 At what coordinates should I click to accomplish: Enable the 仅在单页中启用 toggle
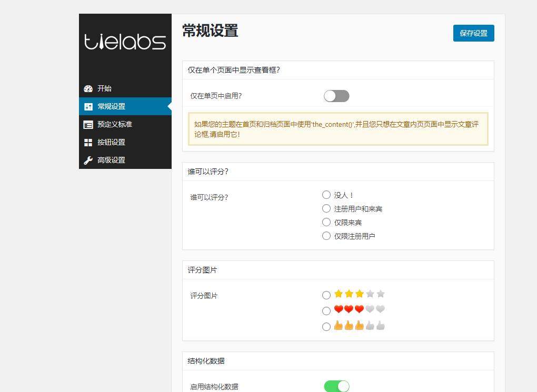click(336, 96)
